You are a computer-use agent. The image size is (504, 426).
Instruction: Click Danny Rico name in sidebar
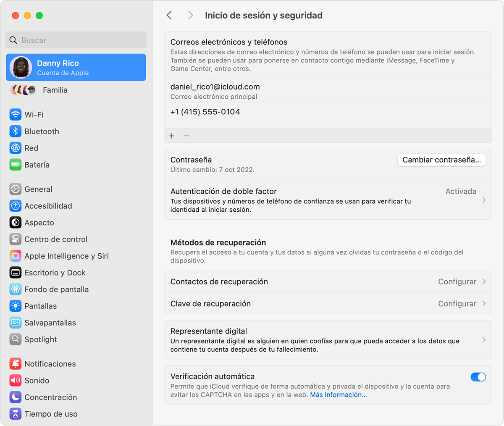[58, 63]
